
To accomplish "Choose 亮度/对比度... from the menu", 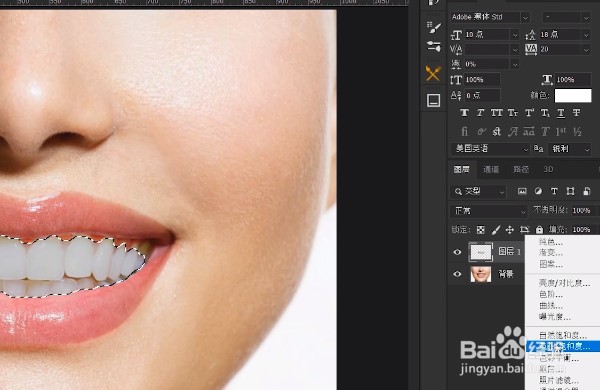I will click(x=565, y=283).
